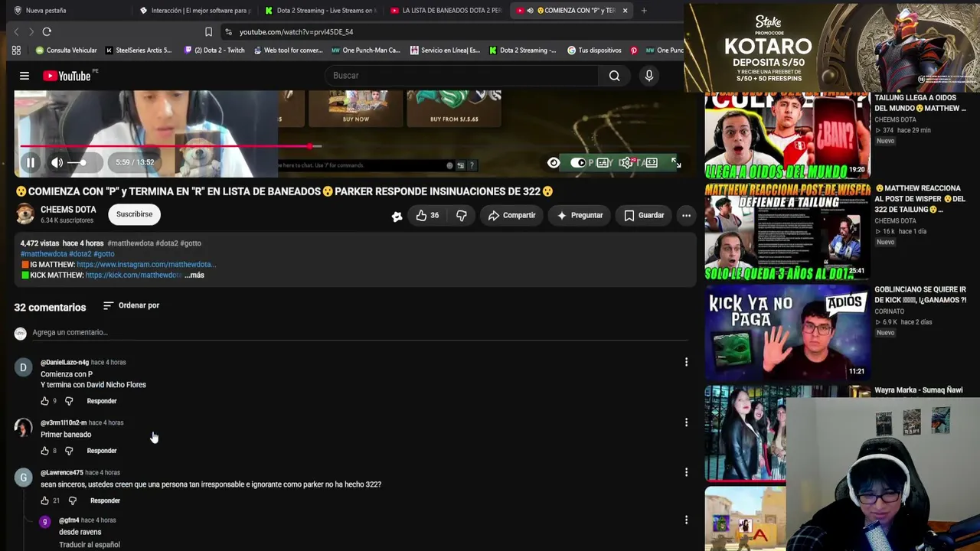Open the CHEEMS DOTA channel avatar
The image size is (980, 551).
coord(25,214)
